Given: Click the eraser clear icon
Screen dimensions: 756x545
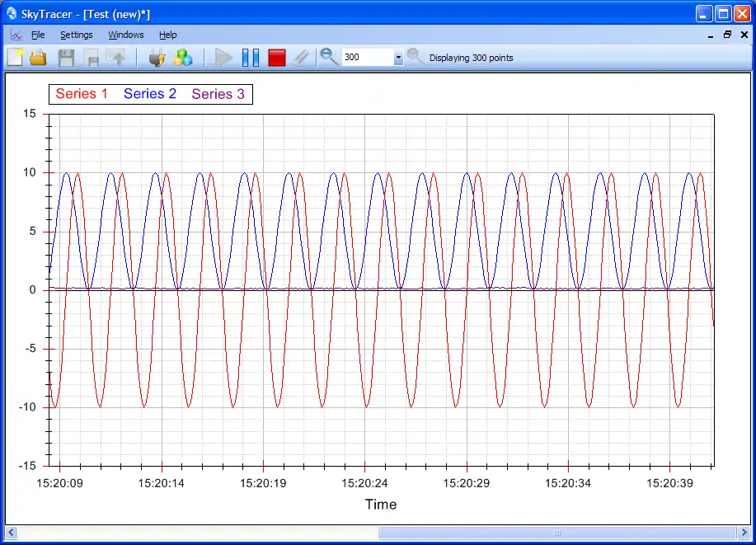Looking at the screenshot, I should [302, 58].
